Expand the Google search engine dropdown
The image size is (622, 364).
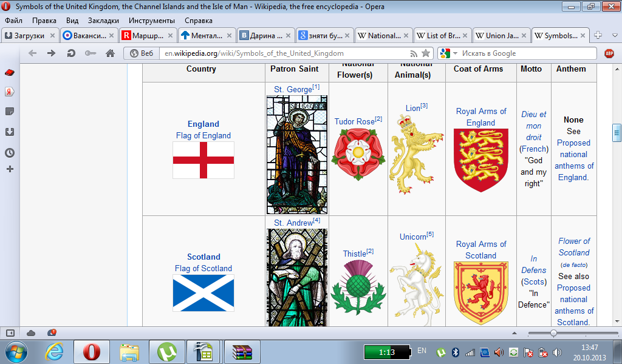456,53
